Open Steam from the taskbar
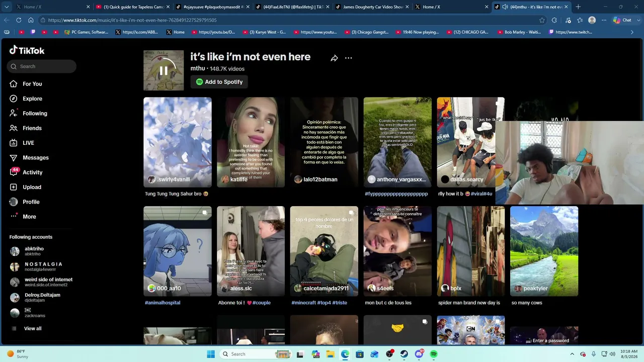This screenshot has height=362, width=644. point(404,354)
